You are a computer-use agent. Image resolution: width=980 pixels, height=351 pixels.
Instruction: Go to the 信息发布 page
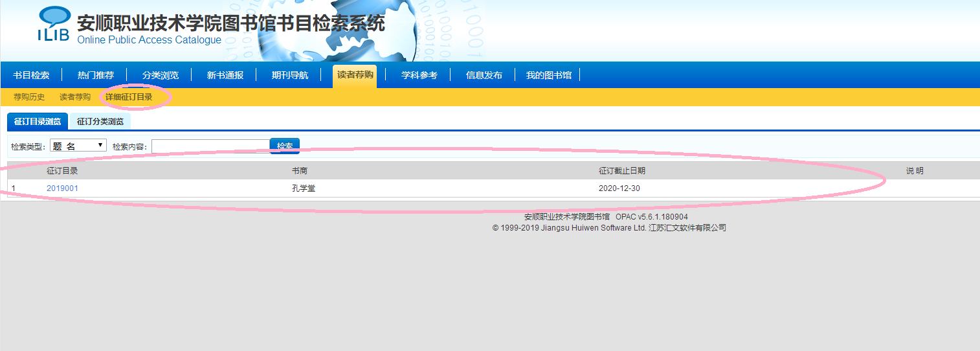pos(484,75)
